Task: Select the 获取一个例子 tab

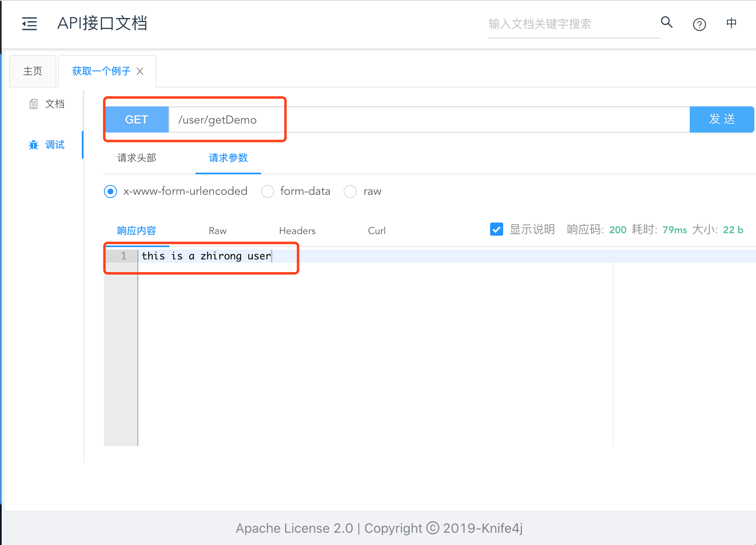Action: tap(101, 71)
